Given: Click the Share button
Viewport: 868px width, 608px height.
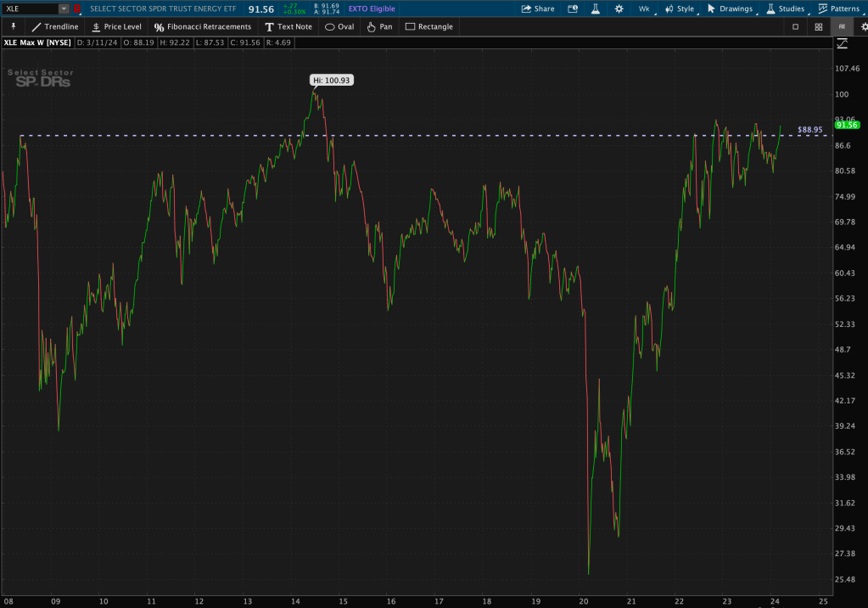Looking at the screenshot, I should click(x=537, y=8).
